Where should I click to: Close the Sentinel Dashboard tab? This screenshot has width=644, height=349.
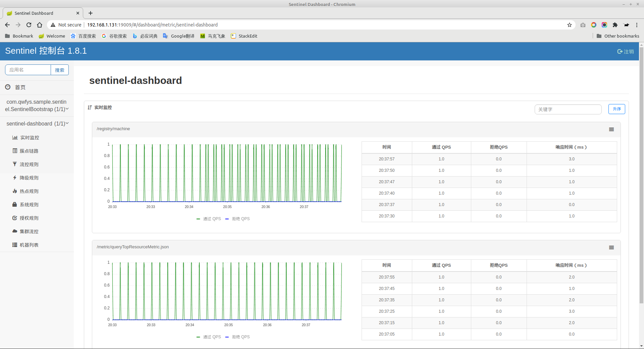[78, 13]
